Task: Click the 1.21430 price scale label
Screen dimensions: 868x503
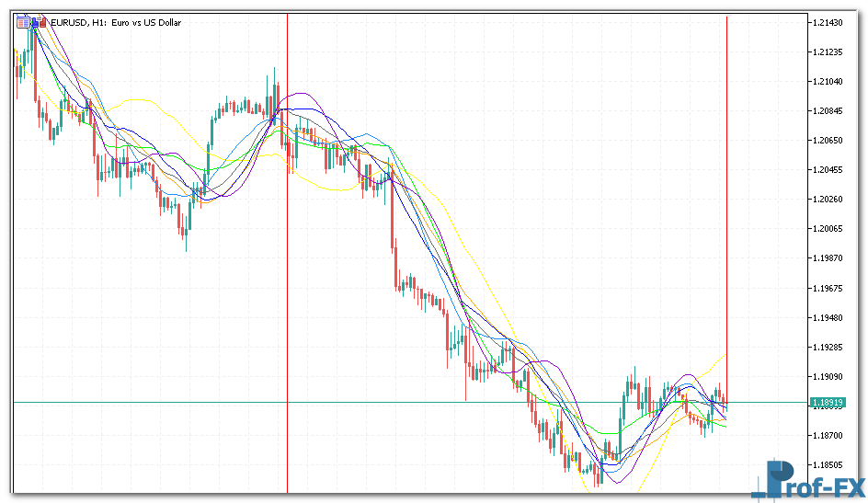Action: [x=828, y=22]
